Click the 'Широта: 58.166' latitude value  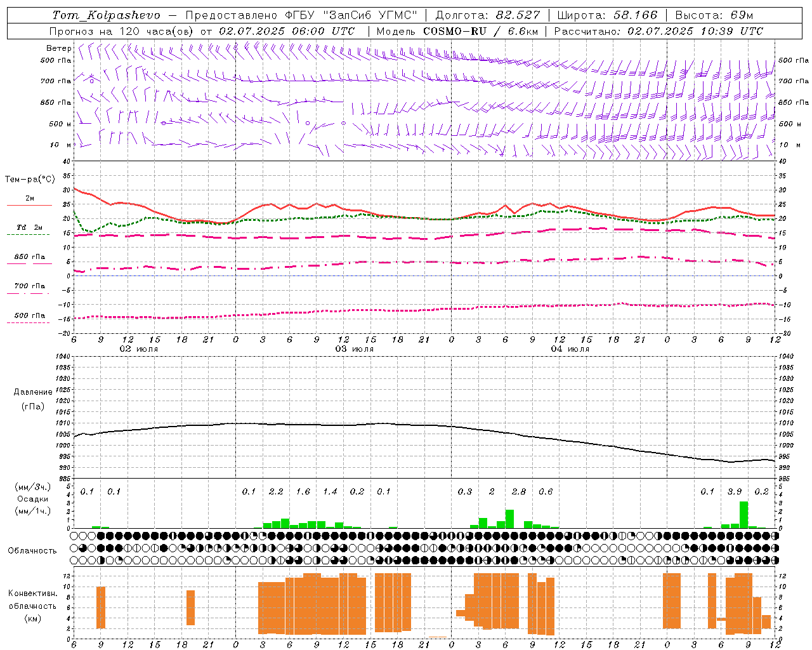click(607, 15)
